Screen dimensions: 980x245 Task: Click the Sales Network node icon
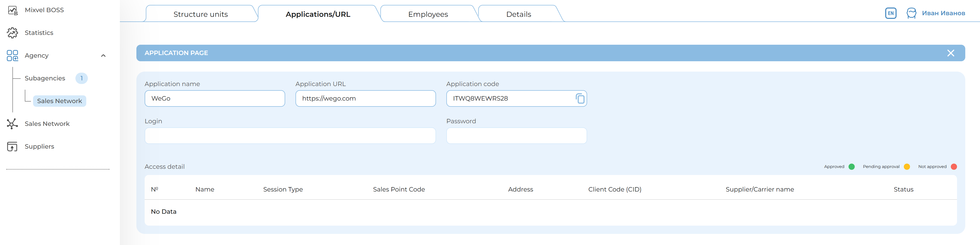13,124
